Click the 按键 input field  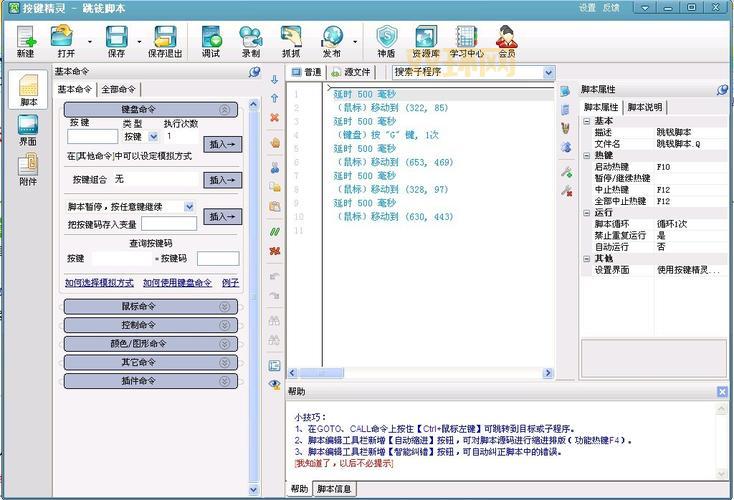92,136
